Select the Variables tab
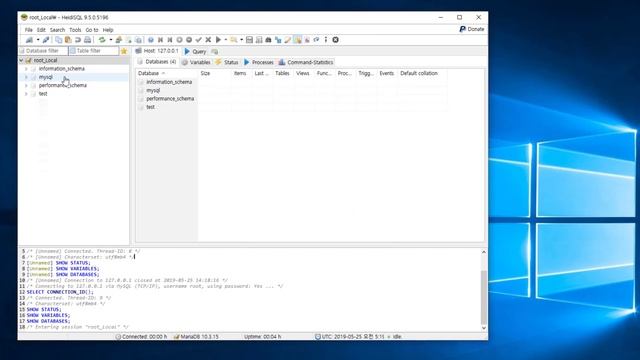The width and height of the screenshot is (640, 360). click(x=196, y=62)
